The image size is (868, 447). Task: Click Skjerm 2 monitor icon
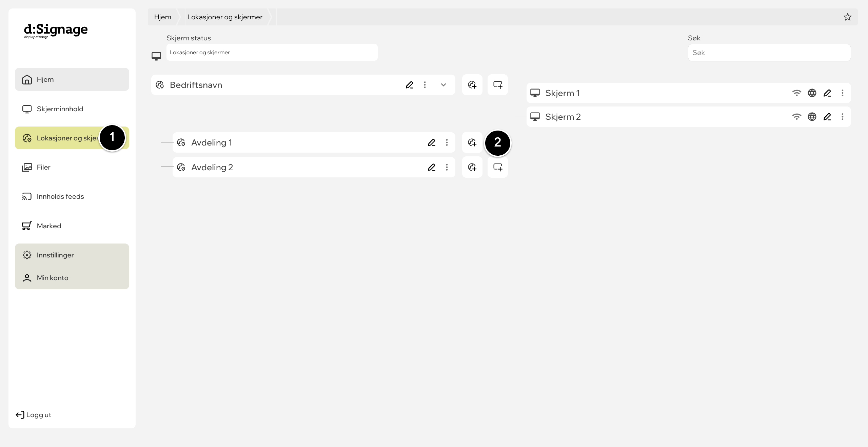(x=535, y=117)
